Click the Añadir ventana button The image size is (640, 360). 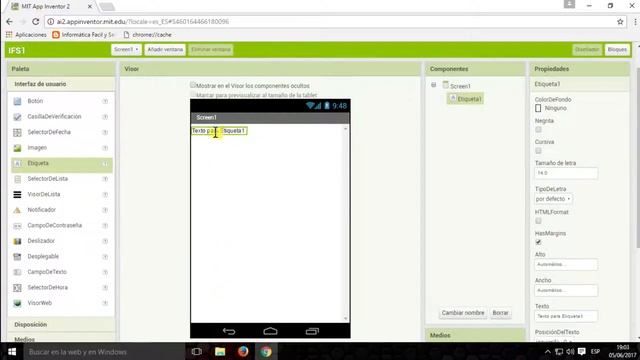click(165, 49)
